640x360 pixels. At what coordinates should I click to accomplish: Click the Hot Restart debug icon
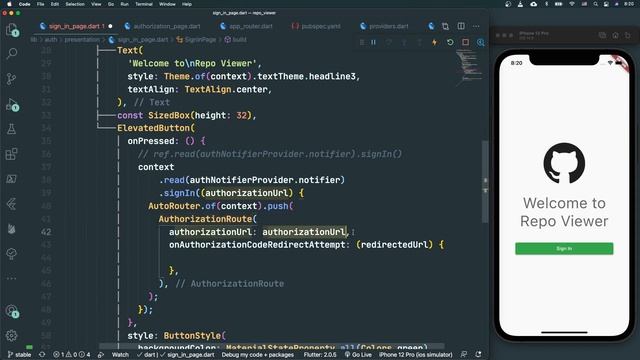tap(450, 42)
